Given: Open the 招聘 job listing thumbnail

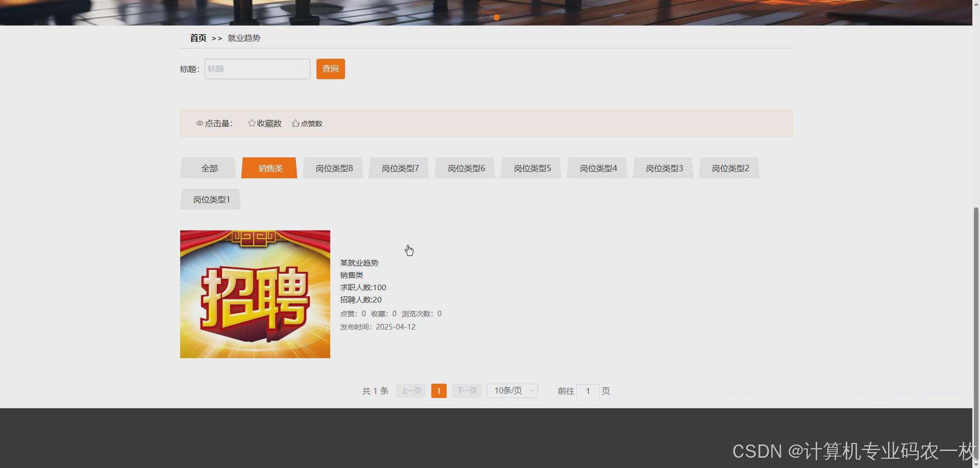Looking at the screenshot, I should tap(255, 294).
